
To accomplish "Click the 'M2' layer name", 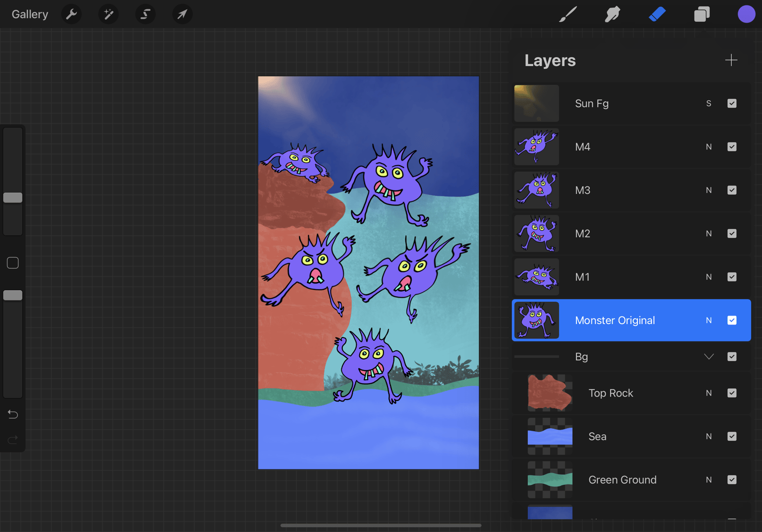I will tap(583, 233).
